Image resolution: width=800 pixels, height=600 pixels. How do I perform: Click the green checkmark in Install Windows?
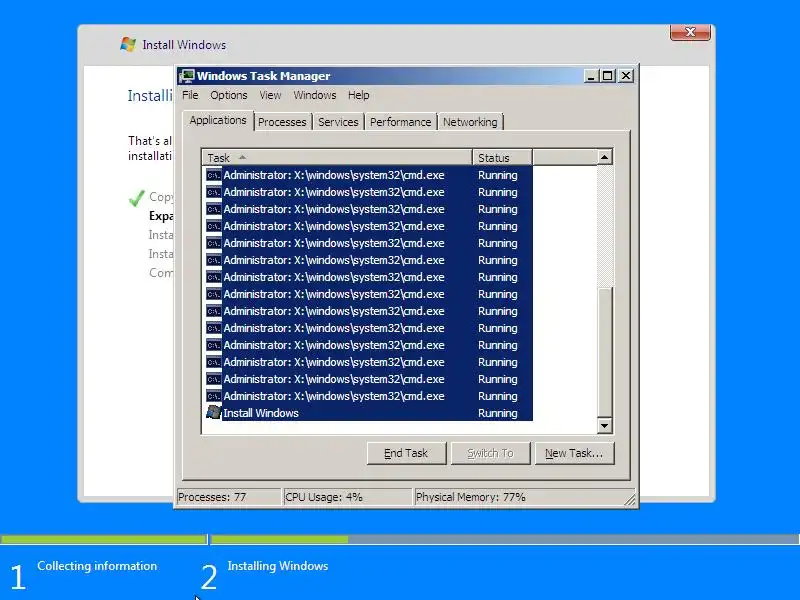[137, 198]
